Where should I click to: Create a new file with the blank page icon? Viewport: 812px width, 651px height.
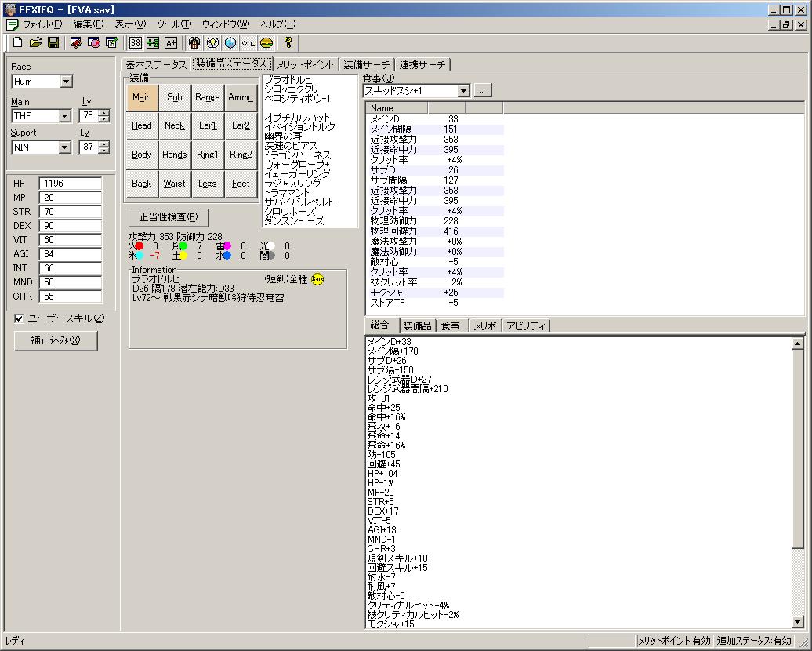[x=17, y=43]
